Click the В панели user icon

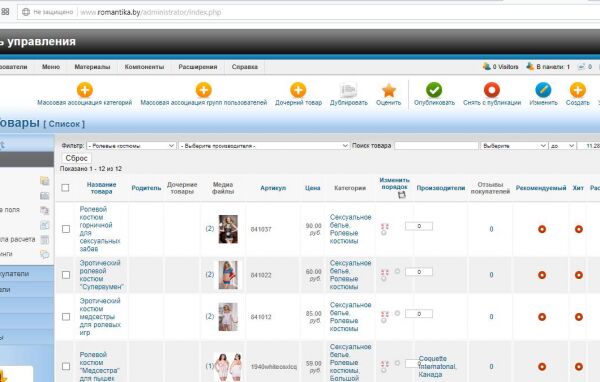530,66
